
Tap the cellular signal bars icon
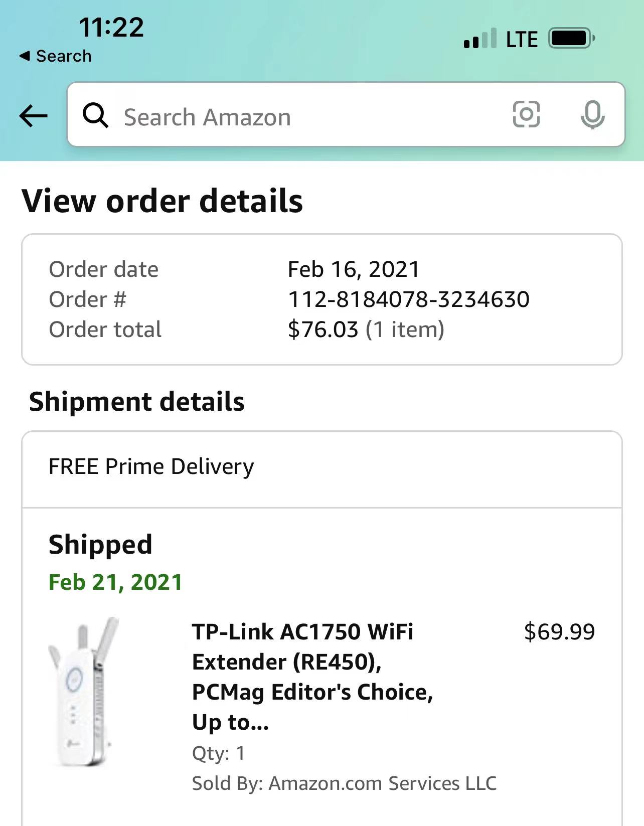[x=480, y=39]
